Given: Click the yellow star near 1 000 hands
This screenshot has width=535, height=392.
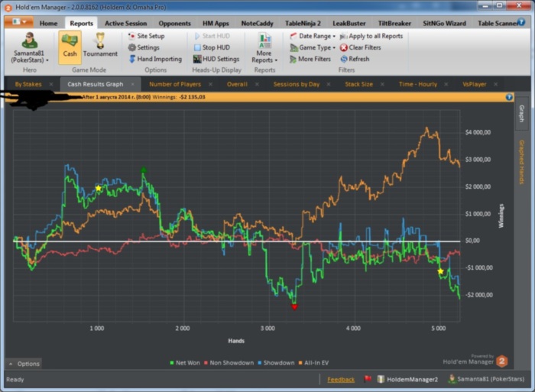Looking at the screenshot, I should pyautogui.click(x=99, y=188).
